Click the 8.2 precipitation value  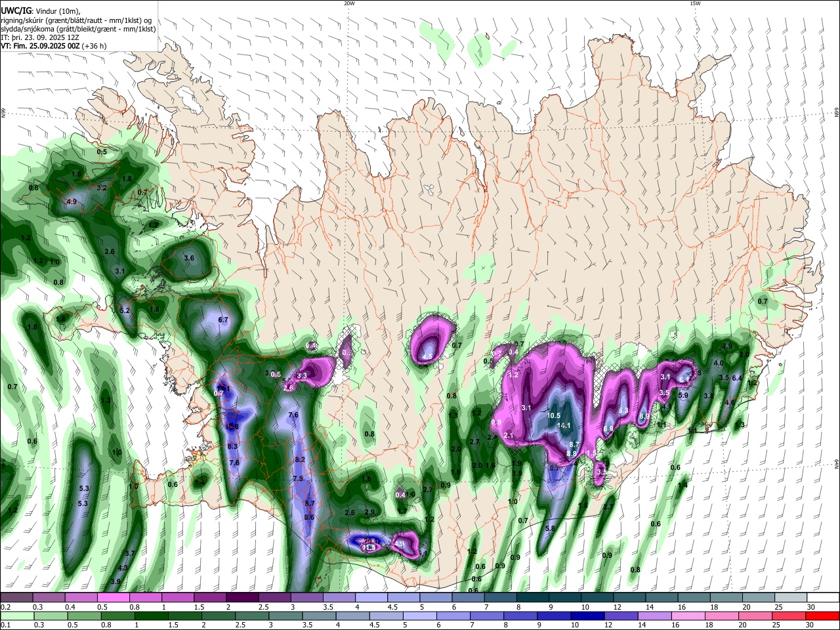[x=301, y=459]
